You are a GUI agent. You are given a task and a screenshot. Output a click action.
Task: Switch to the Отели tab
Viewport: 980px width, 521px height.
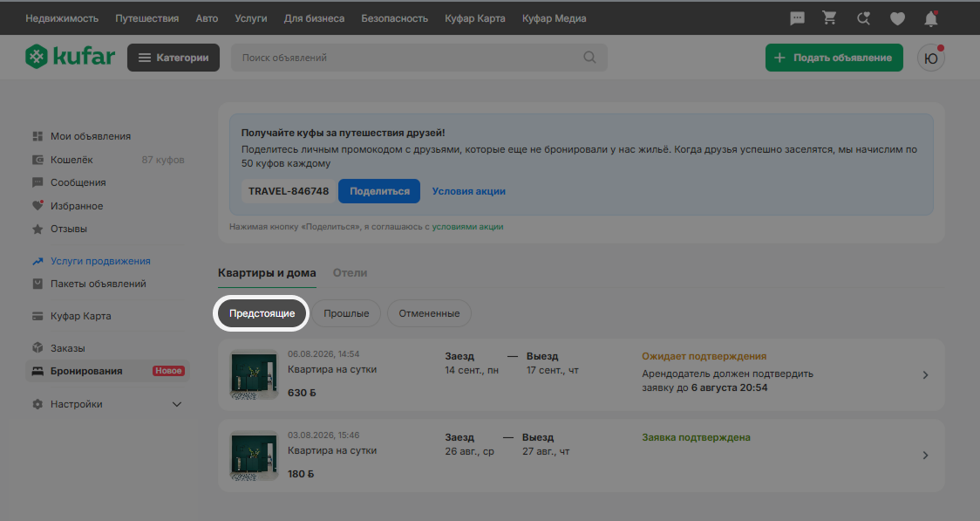(350, 272)
